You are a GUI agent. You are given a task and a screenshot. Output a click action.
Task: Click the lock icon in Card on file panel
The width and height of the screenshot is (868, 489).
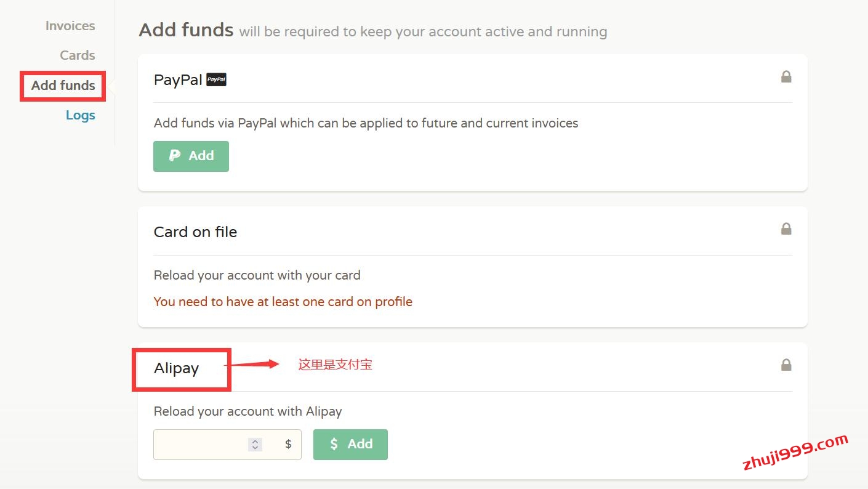(x=786, y=229)
